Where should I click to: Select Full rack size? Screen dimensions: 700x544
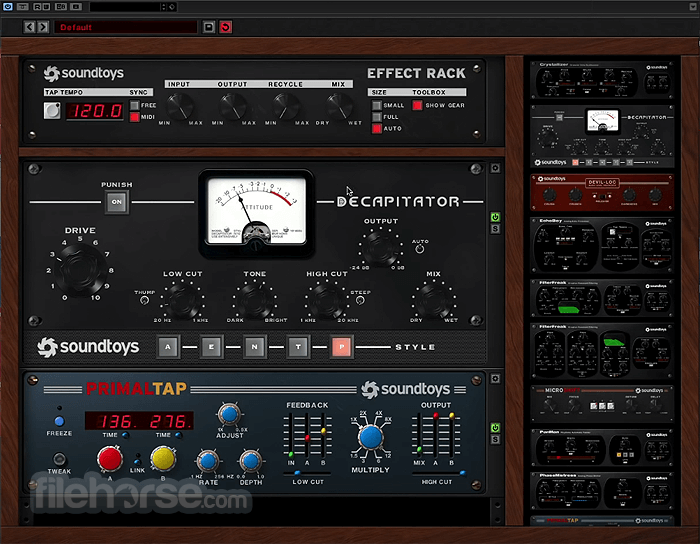pos(377,117)
